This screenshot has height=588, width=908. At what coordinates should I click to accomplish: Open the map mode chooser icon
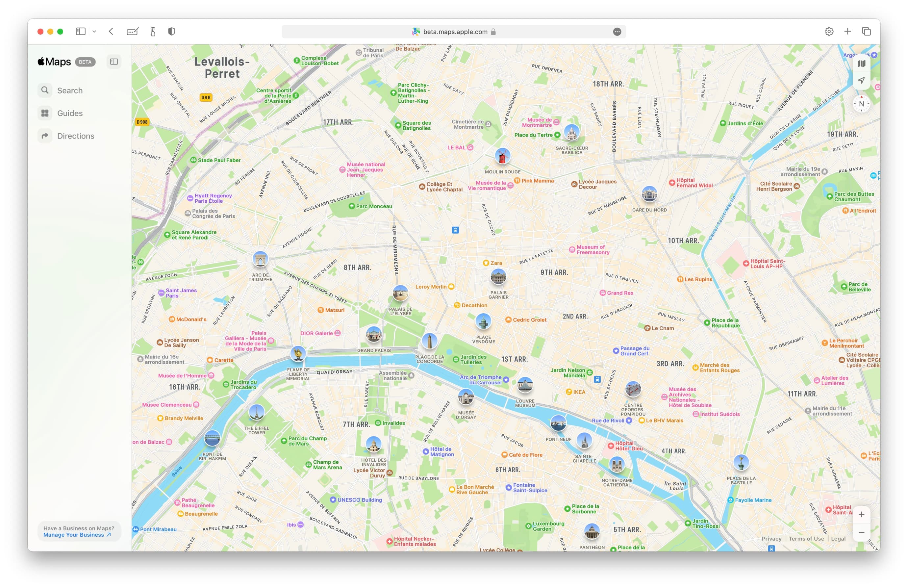pos(862,64)
